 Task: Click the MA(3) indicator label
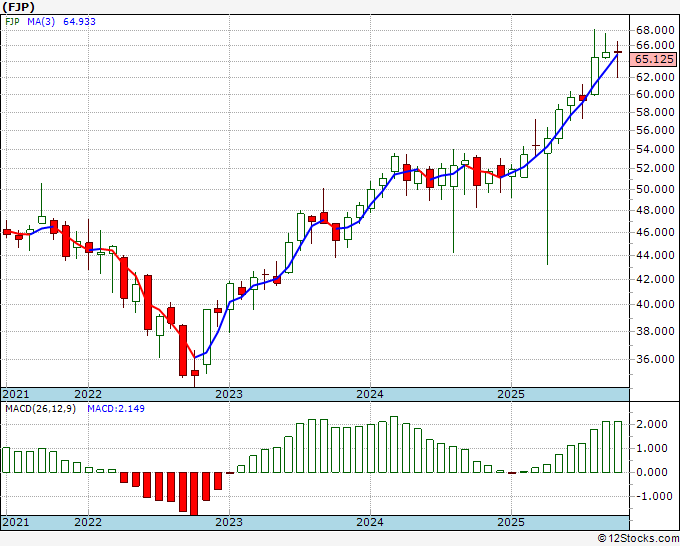(41, 22)
